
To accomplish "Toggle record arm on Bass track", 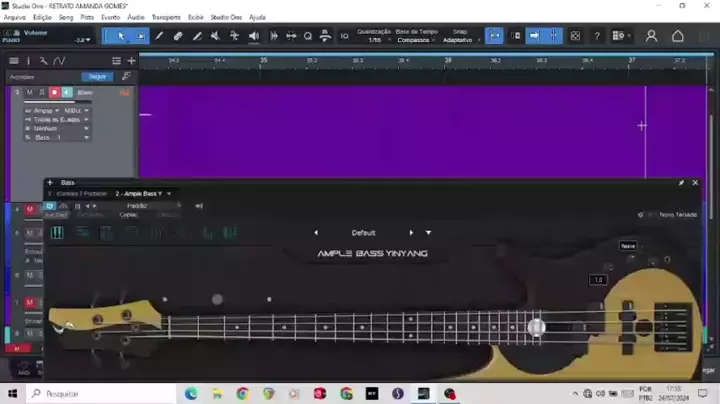I will click(x=54, y=92).
